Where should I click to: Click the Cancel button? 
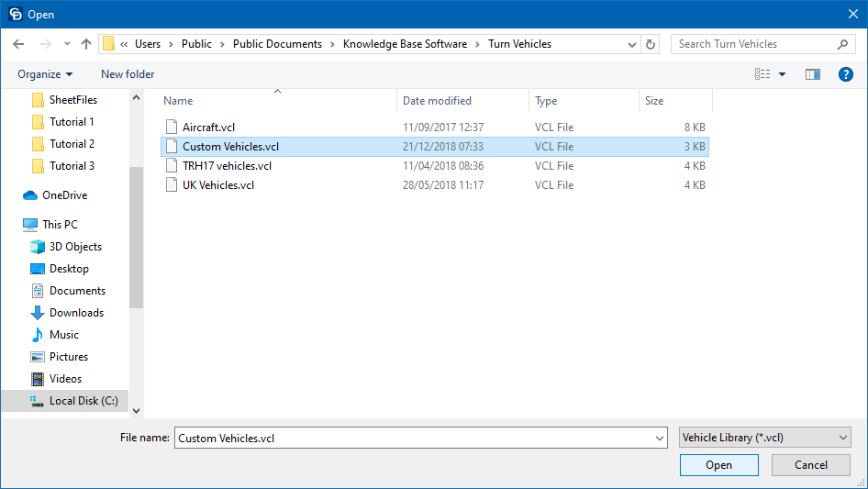[x=811, y=465]
